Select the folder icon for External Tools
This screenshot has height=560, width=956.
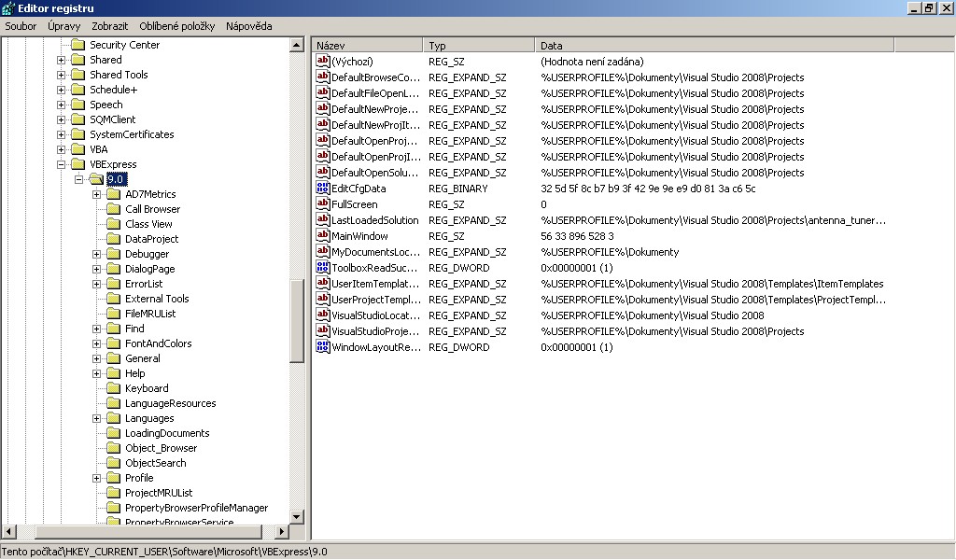(113, 299)
